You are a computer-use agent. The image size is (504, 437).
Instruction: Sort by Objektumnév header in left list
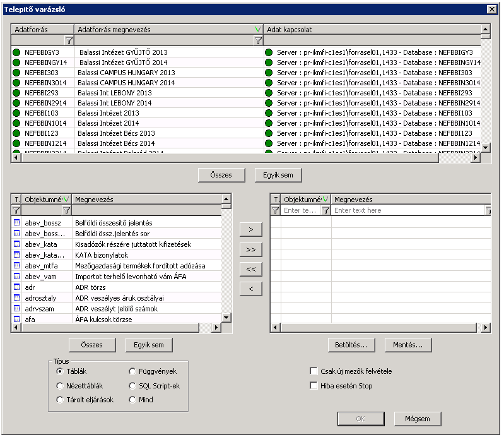coord(47,200)
